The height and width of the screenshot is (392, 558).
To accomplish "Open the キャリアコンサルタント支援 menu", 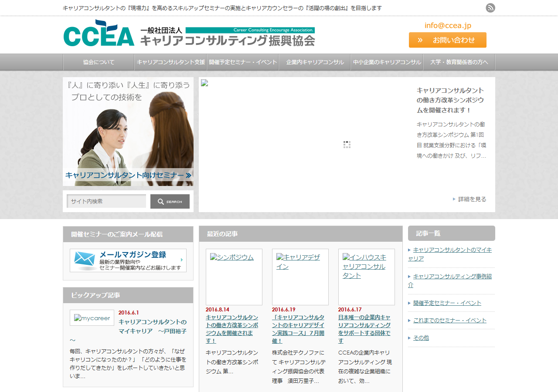I will coord(171,62).
